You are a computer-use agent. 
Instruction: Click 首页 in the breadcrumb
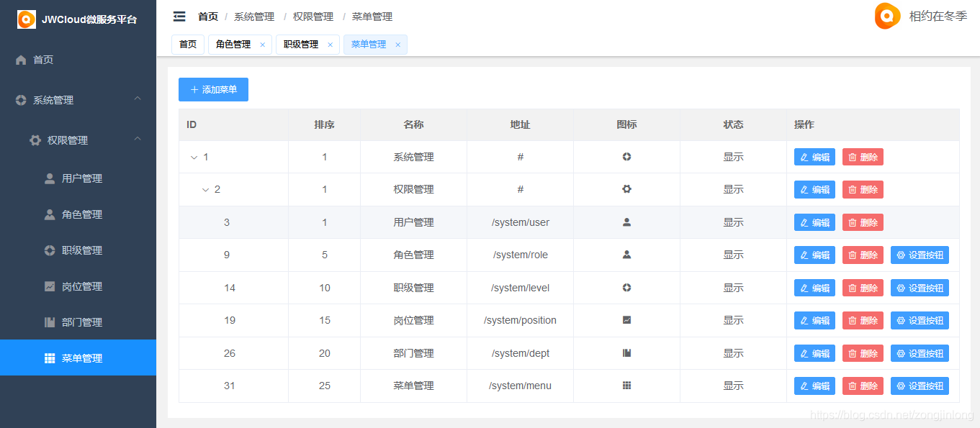208,17
